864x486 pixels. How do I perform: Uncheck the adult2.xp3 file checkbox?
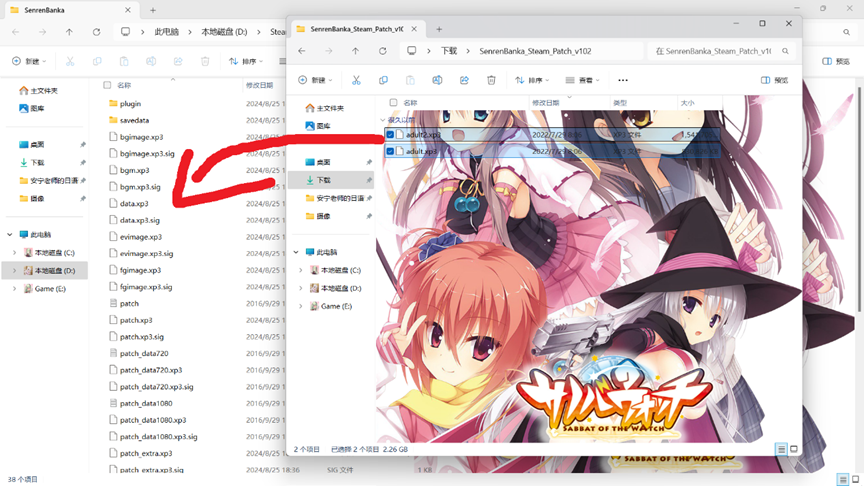click(390, 134)
